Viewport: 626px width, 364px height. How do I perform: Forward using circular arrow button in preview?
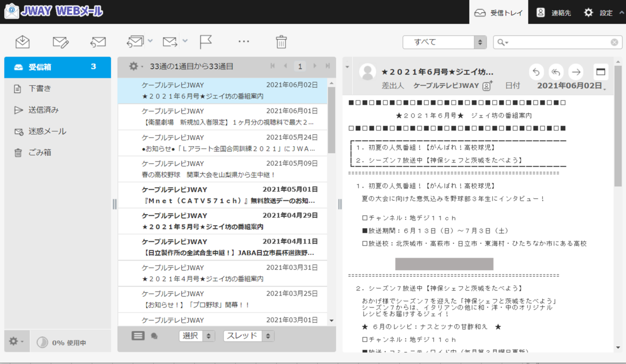(576, 72)
